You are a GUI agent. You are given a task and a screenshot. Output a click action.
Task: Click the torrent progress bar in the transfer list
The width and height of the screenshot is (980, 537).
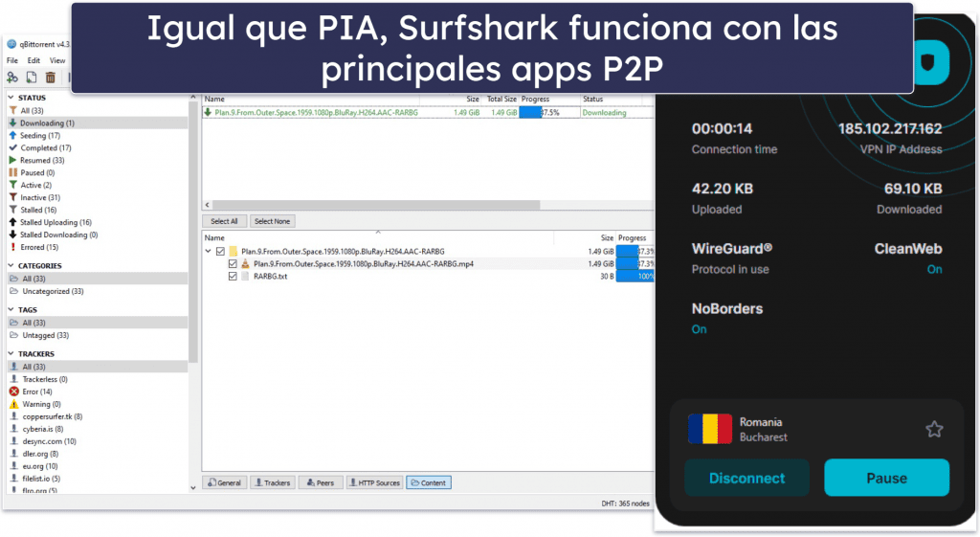click(x=548, y=113)
